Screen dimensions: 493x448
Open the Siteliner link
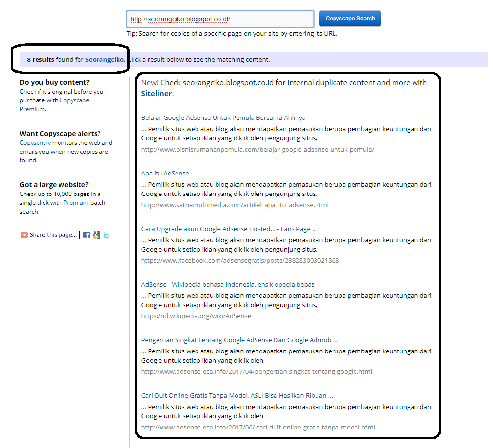156,94
